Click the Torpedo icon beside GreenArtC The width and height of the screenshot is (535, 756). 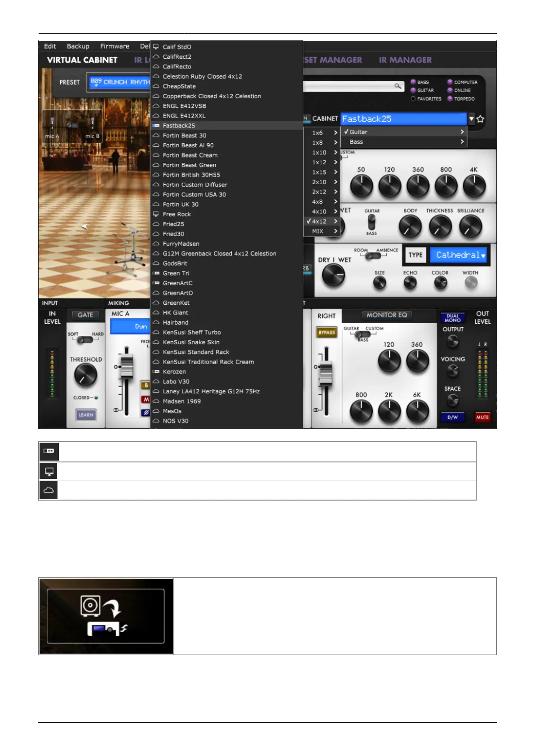tap(156, 283)
